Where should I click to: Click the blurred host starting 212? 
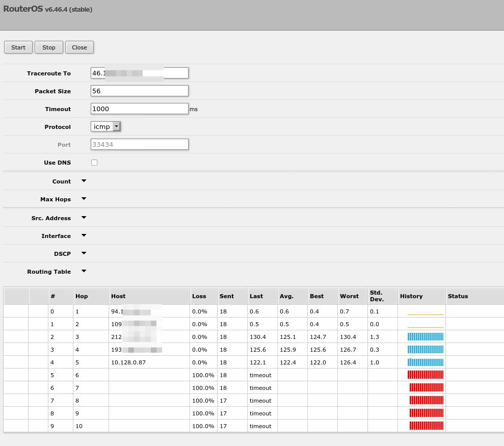134,337
